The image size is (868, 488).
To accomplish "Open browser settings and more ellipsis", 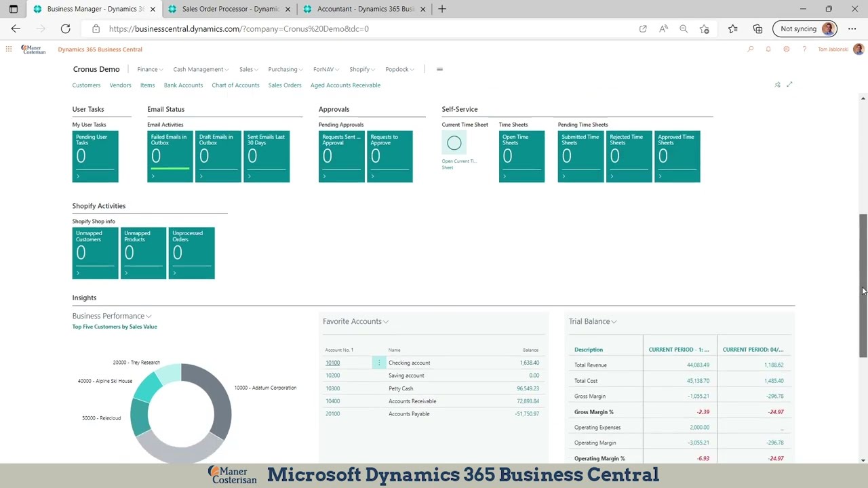I will pyautogui.click(x=852, y=28).
